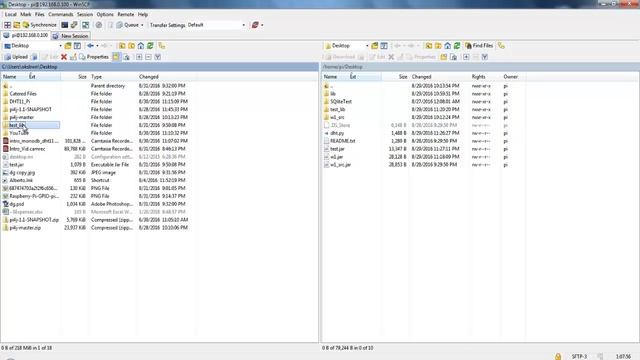Click local unselect files minus icon
The image size is (640, 360).
click(x=148, y=57)
